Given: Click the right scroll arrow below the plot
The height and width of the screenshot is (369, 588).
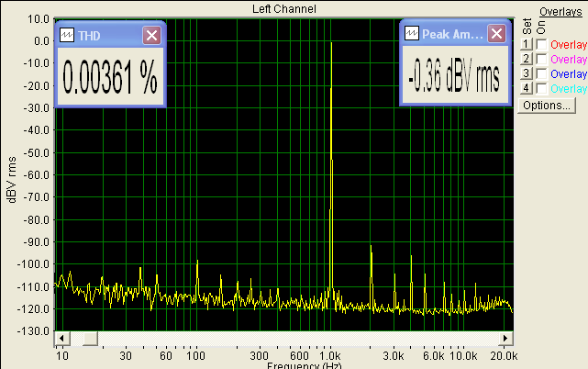Looking at the screenshot, I should click(x=505, y=339).
